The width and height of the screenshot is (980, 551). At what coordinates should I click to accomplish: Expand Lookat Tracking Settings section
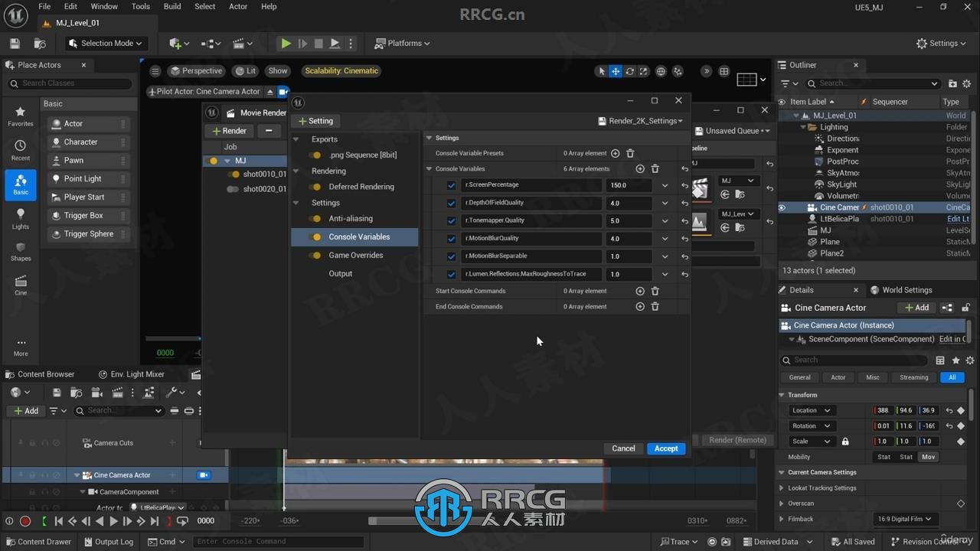click(x=782, y=488)
